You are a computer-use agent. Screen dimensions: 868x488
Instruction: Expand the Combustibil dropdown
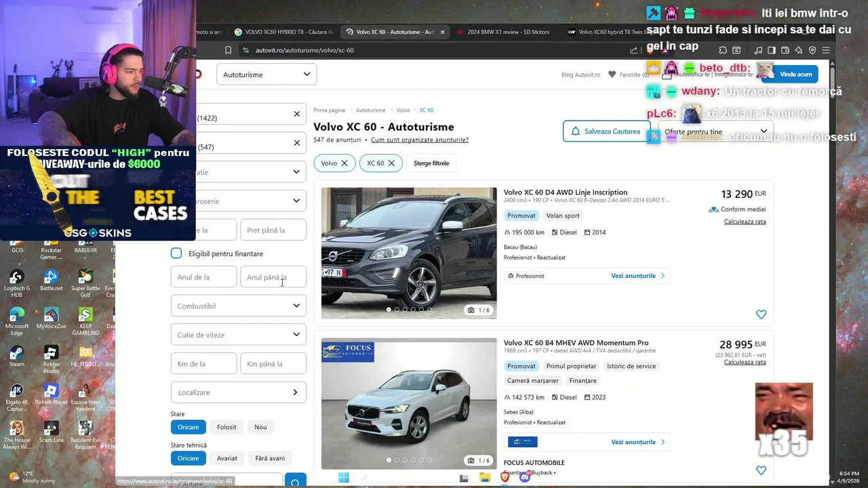coord(238,306)
